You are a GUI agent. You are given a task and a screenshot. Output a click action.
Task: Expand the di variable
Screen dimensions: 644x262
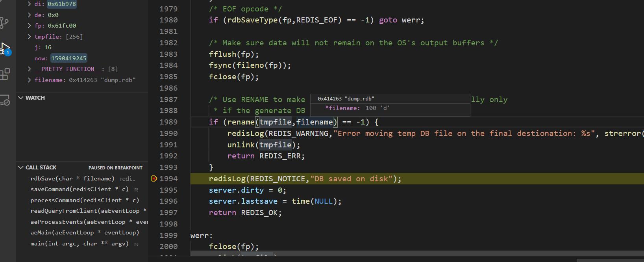tap(29, 4)
